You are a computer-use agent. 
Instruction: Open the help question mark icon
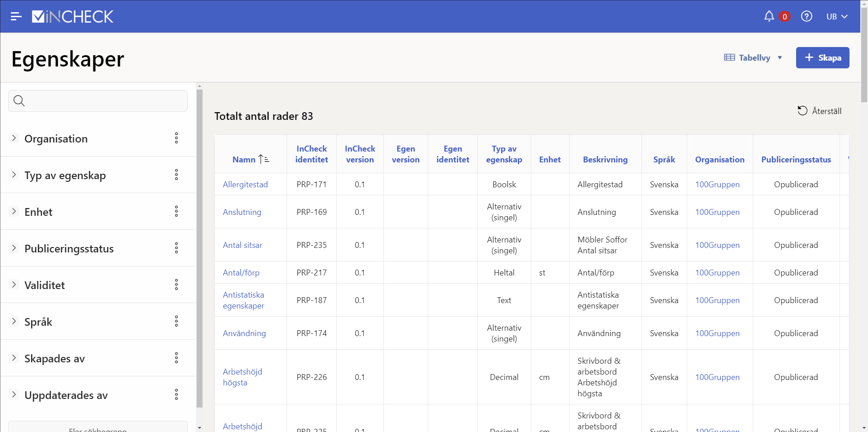[x=807, y=17]
